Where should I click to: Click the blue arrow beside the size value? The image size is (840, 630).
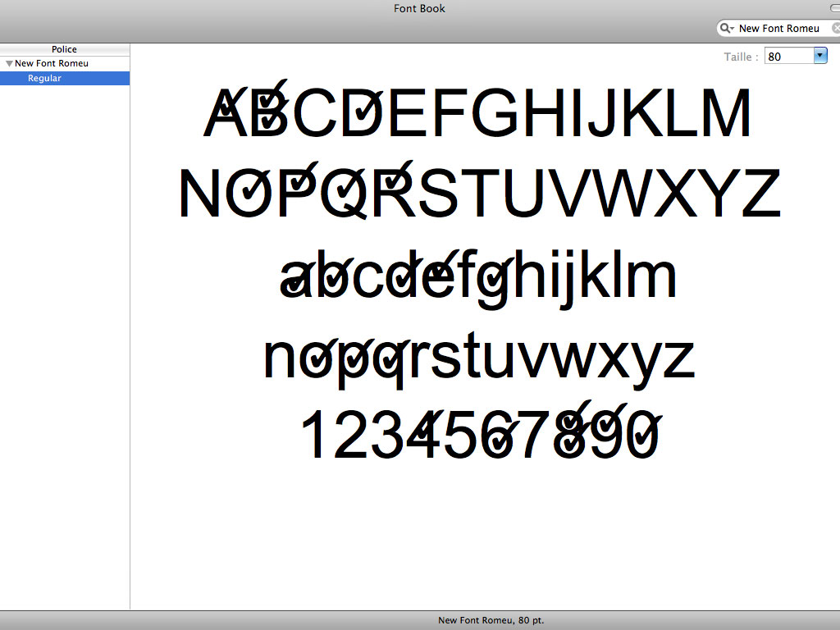point(820,56)
